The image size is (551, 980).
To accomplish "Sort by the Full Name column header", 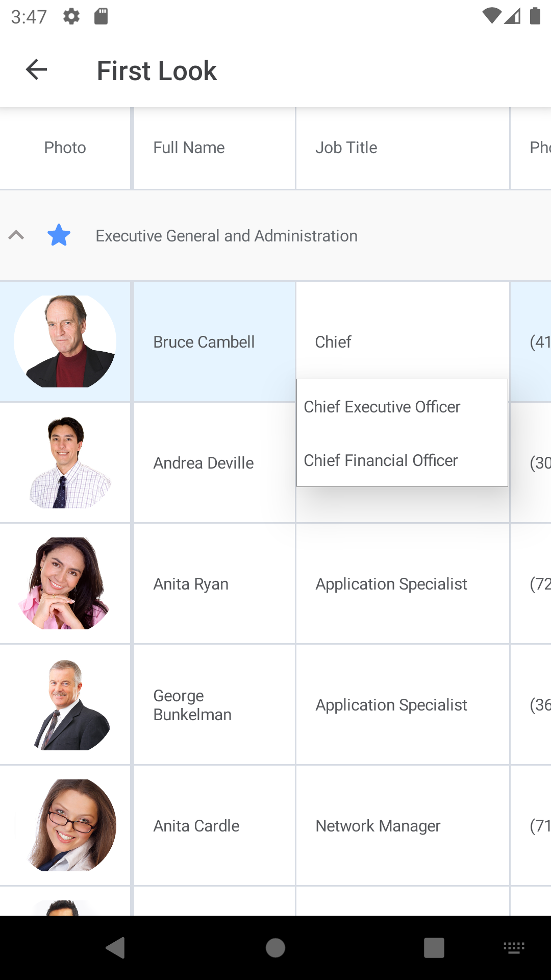I will click(189, 148).
